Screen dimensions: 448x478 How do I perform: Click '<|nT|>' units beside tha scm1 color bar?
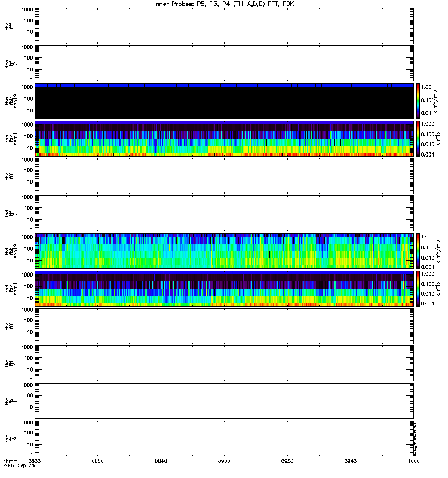tap(438, 139)
